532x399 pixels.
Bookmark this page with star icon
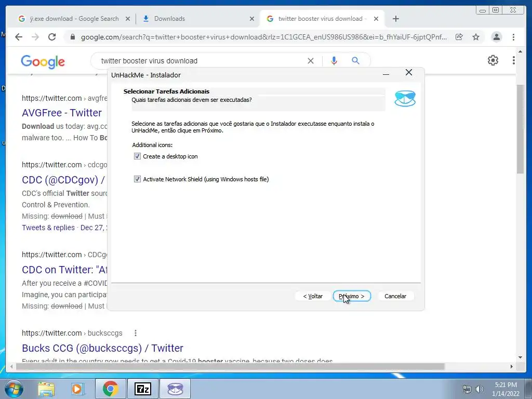[x=476, y=37]
